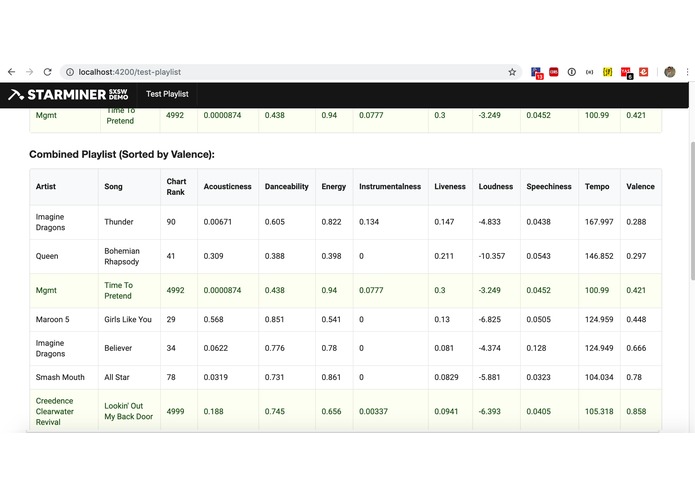Click Girls Like You danceability 0.851

coord(274,319)
